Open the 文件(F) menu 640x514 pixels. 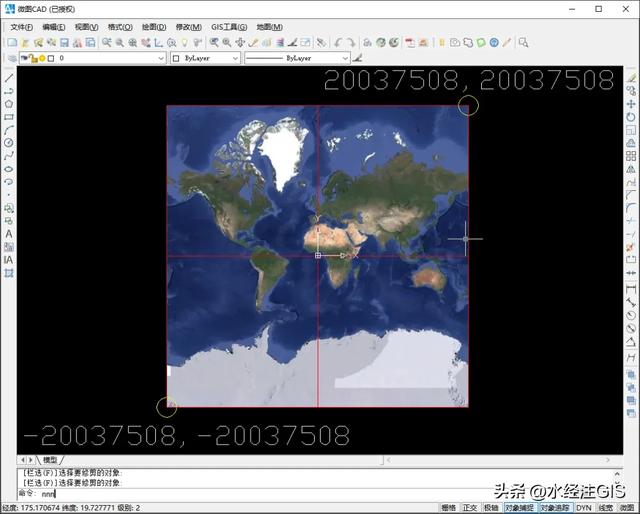[x=21, y=27]
